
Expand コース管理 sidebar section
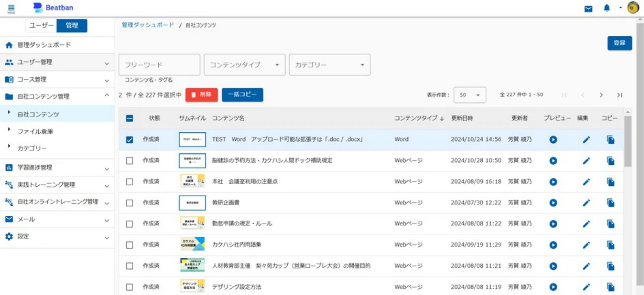click(57, 79)
